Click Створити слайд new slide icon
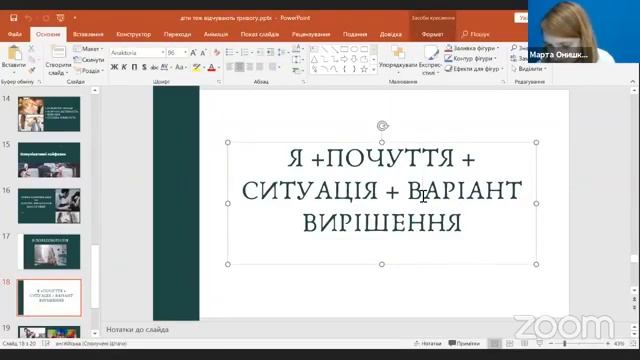 58,52
